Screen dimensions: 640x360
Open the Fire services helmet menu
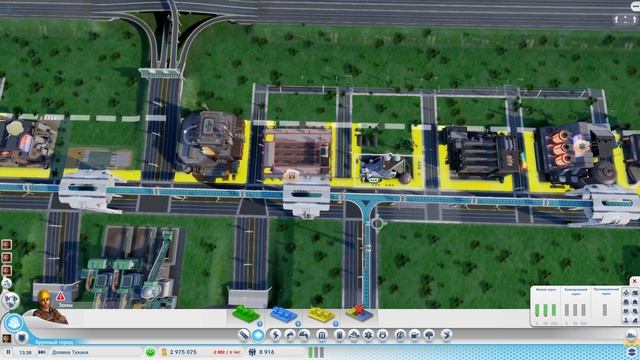[x=354, y=336]
